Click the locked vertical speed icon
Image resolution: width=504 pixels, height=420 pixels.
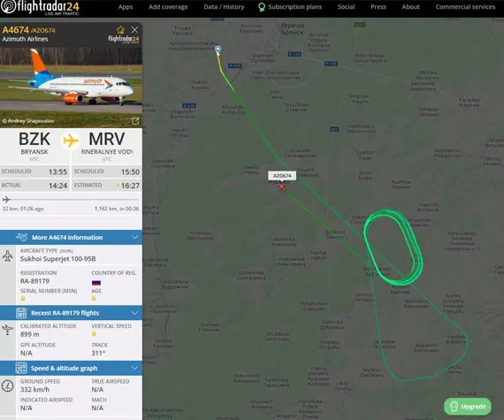(x=94, y=333)
